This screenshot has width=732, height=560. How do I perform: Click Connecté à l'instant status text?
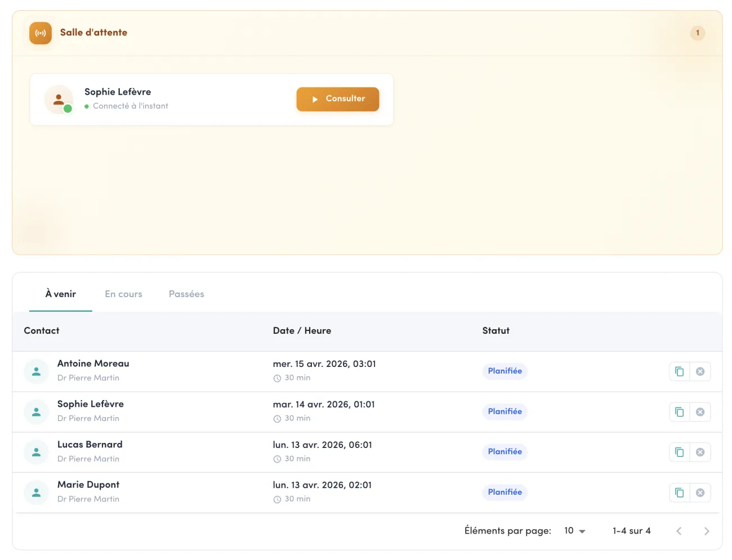[131, 106]
